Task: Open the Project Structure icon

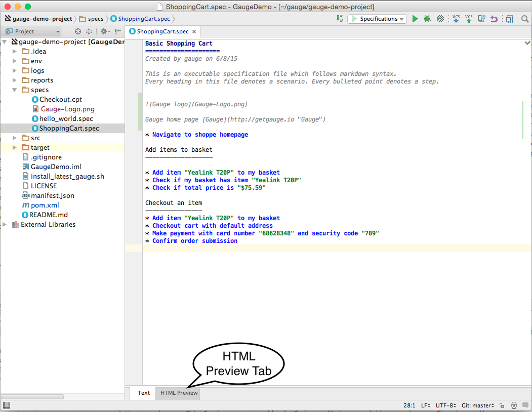Action: [510, 19]
